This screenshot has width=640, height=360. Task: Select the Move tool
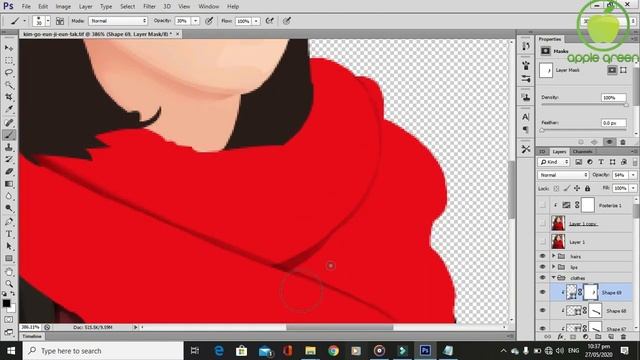point(9,48)
